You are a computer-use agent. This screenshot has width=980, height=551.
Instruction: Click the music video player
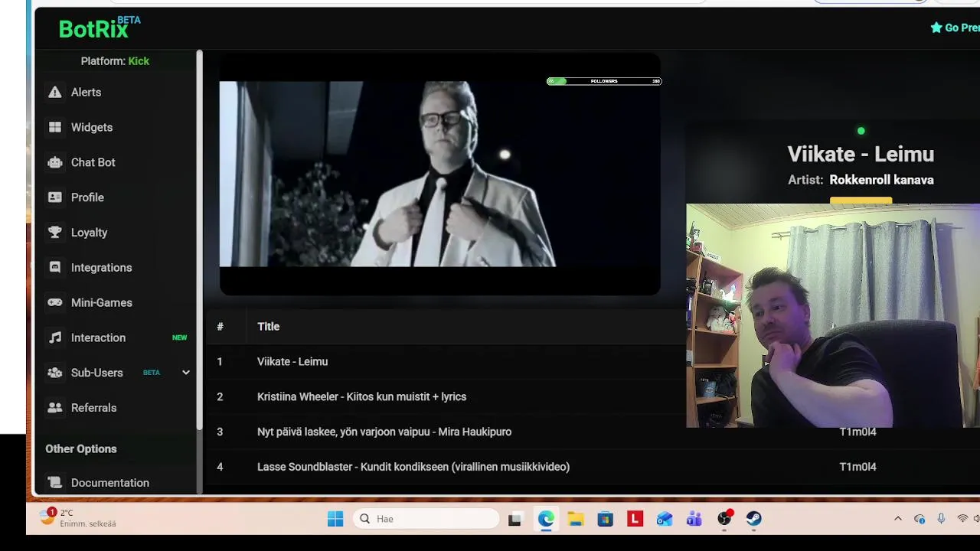click(x=439, y=174)
